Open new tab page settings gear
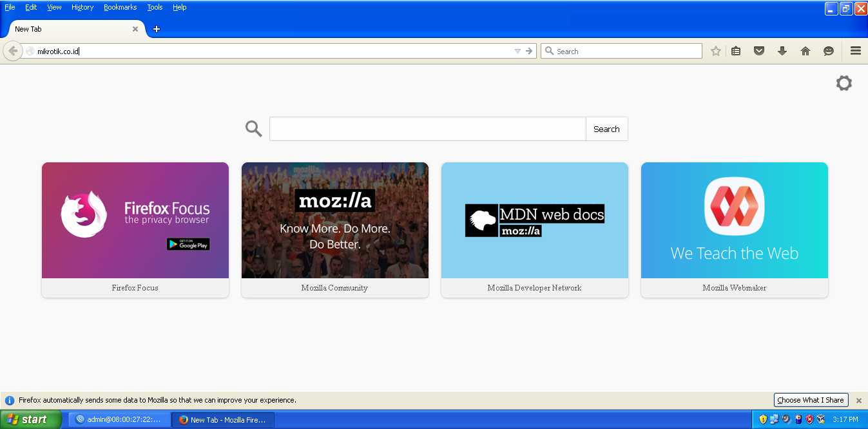 pyautogui.click(x=844, y=83)
